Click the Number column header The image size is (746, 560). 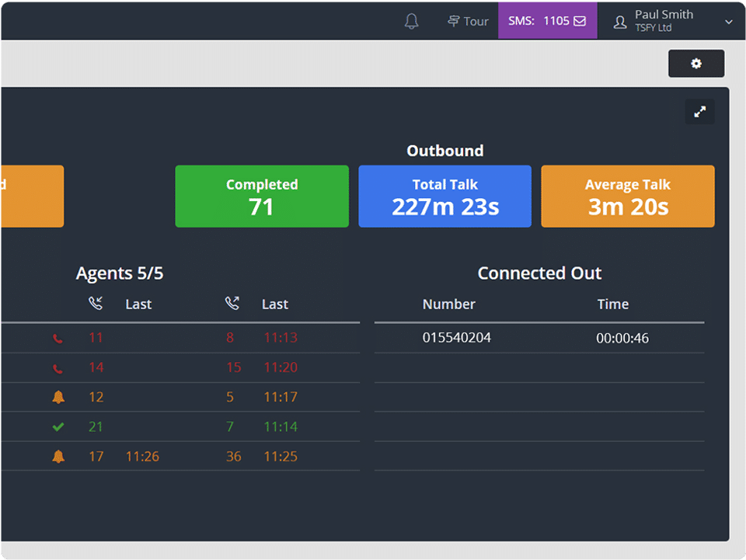tap(448, 304)
